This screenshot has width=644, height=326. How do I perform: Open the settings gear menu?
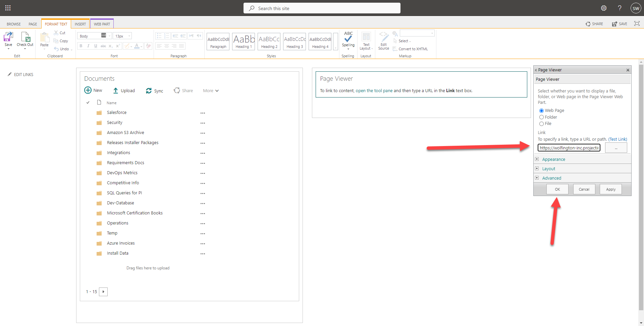[x=604, y=8]
